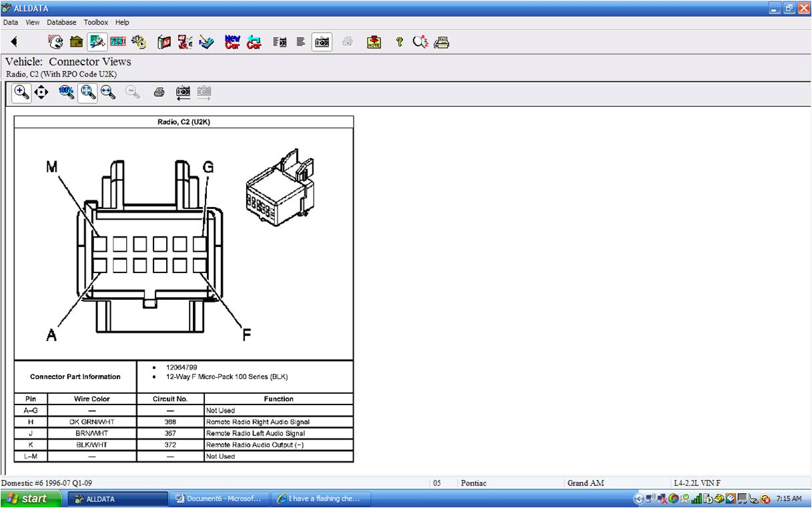Image resolution: width=812 pixels, height=508 pixels.
Task: Print the Radio C2 connector diagram
Action: tap(159, 92)
